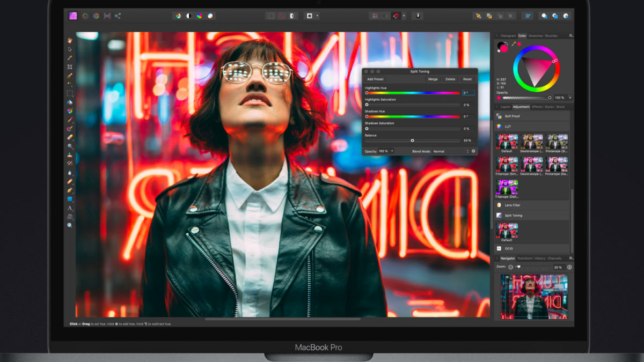Reset the Split Toning adjustment
Viewport: 644px width, 362px height.
click(467, 79)
